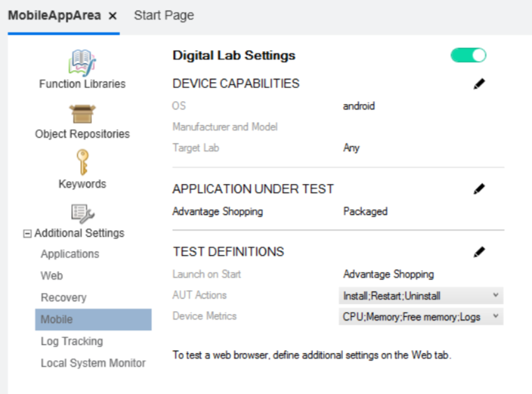
Task: Open the AUT Actions dropdown
Action: coord(495,296)
